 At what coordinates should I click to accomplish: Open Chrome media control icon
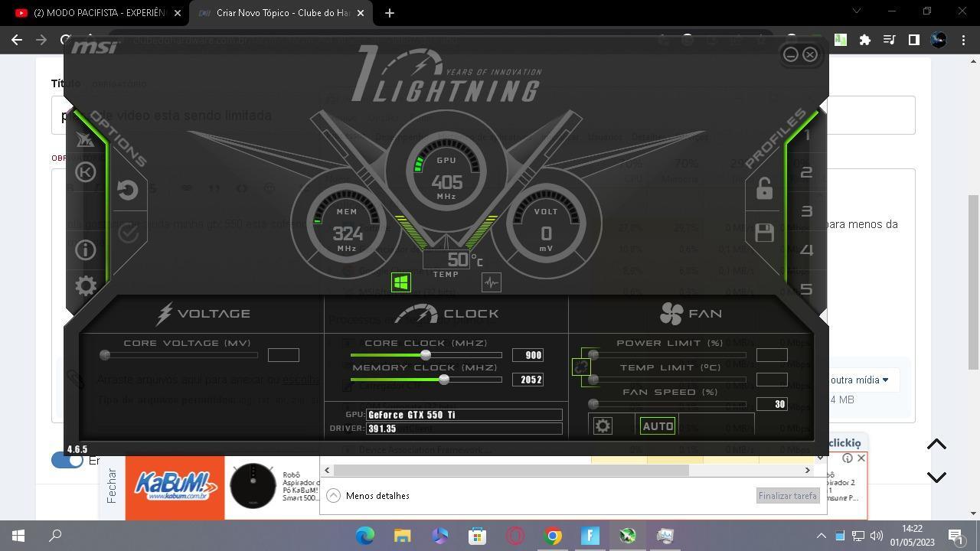[x=889, y=40]
